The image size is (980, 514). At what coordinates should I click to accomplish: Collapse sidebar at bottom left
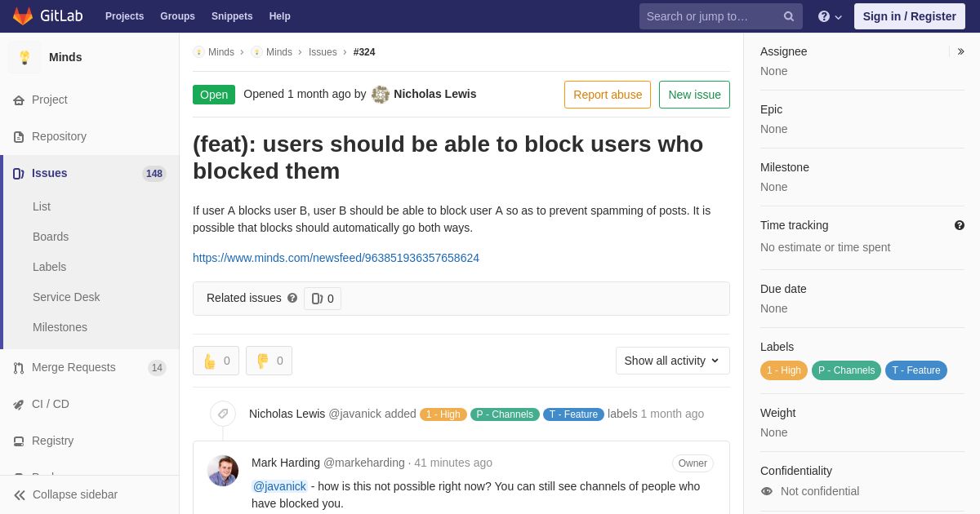66,494
